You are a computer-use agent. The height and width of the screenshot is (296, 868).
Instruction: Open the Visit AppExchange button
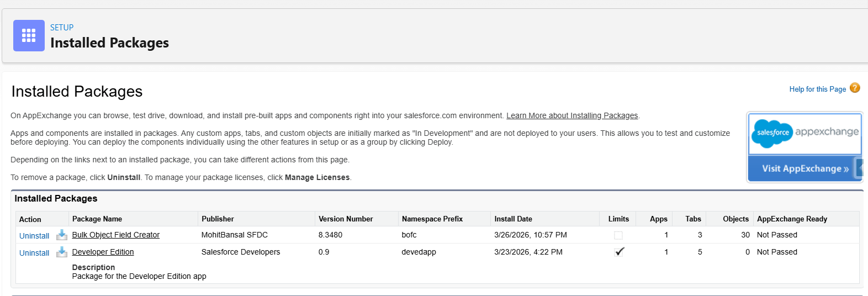805,168
